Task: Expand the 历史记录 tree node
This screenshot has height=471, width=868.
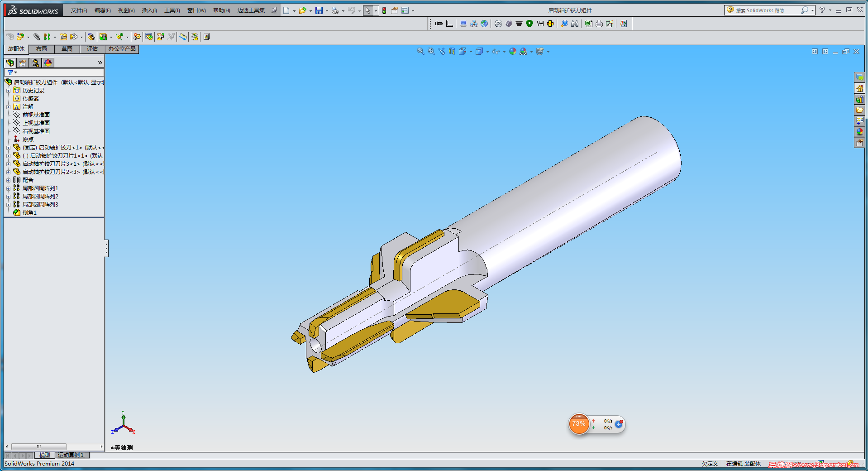Action: click(8, 91)
